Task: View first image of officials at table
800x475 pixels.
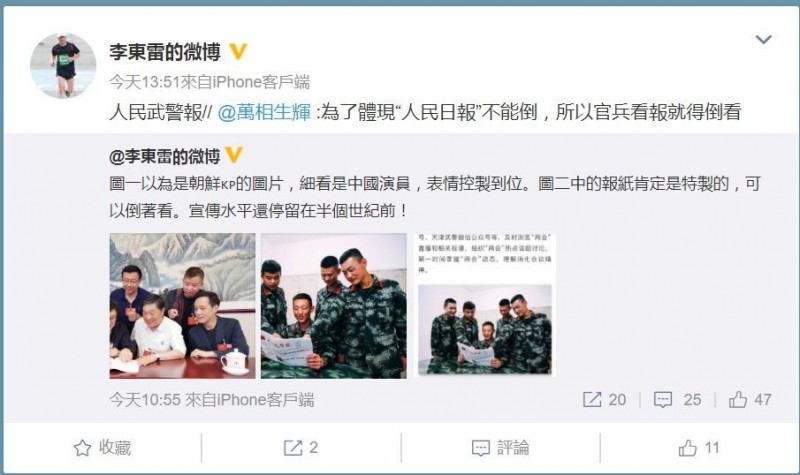Action: click(182, 306)
